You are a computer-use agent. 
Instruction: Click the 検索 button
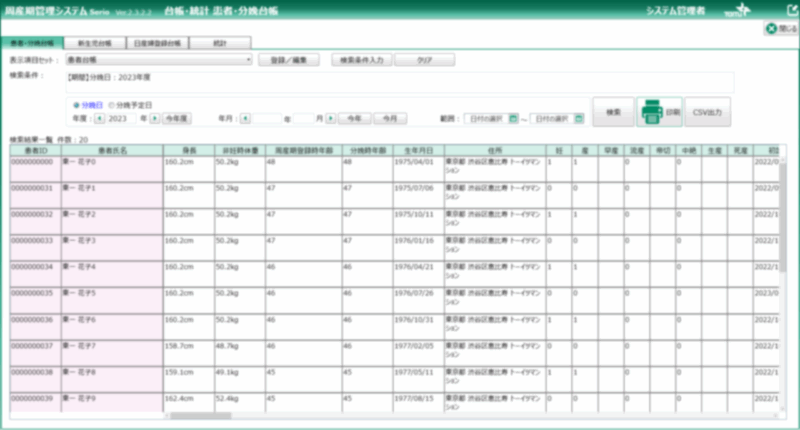pyautogui.click(x=612, y=112)
